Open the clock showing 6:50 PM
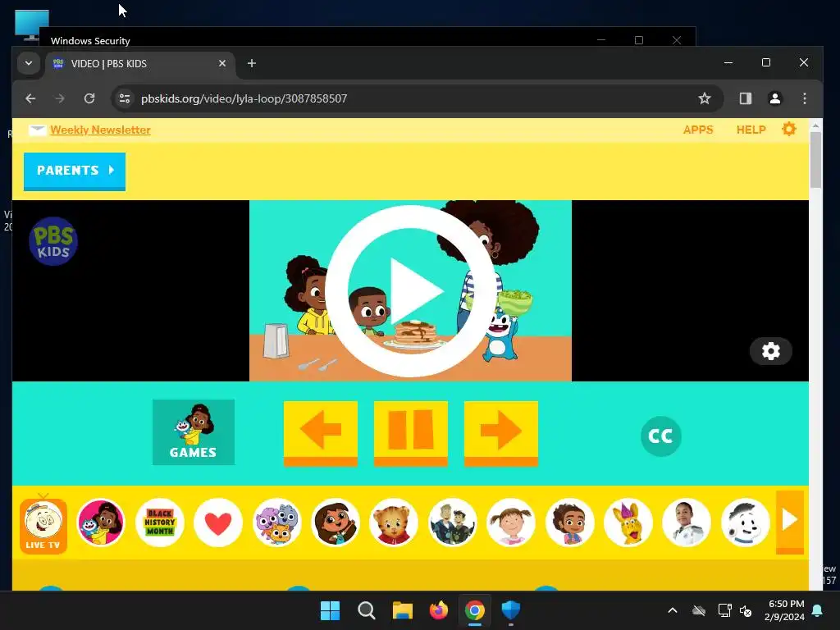Screen dimensions: 840x630 (785, 610)
